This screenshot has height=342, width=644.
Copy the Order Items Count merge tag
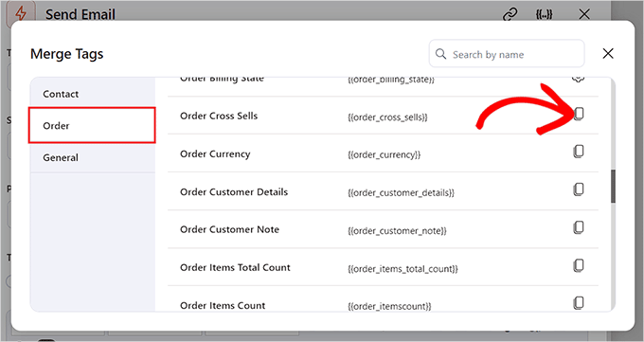click(579, 303)
